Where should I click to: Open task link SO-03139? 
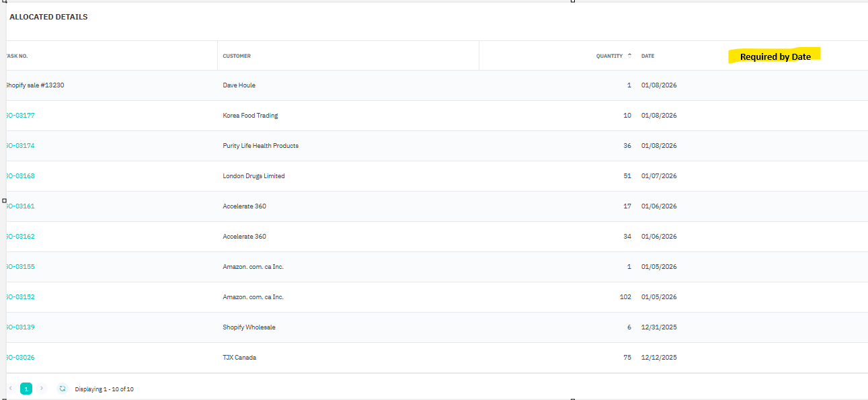tap(20, 327)
